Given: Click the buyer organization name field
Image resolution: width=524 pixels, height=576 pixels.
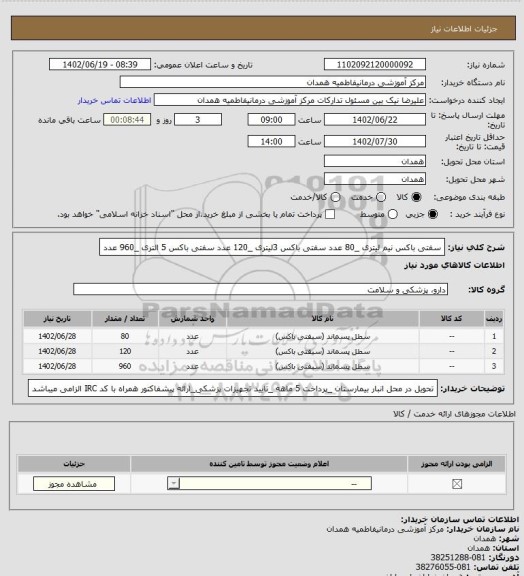Looking at the screenshot, I should (273, 82).
